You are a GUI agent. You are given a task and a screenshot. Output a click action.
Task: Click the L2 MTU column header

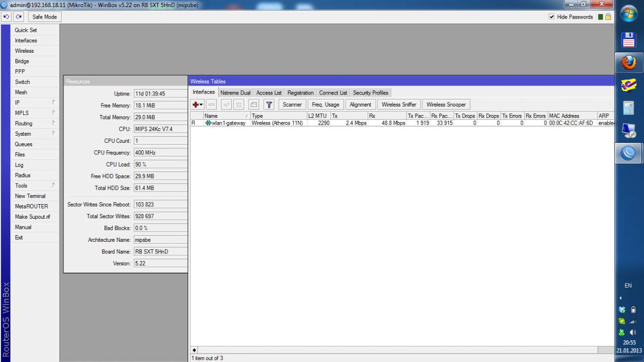(x=318, y=116)
